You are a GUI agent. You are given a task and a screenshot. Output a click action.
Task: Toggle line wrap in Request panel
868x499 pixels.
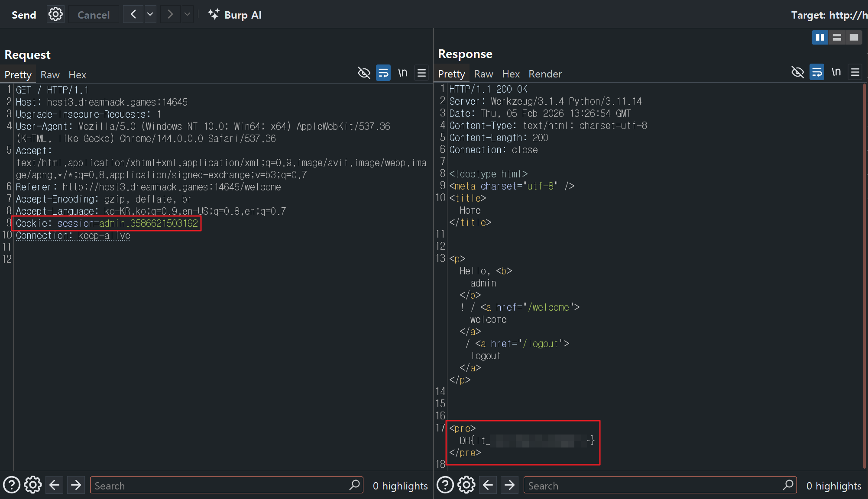point(383,73)
